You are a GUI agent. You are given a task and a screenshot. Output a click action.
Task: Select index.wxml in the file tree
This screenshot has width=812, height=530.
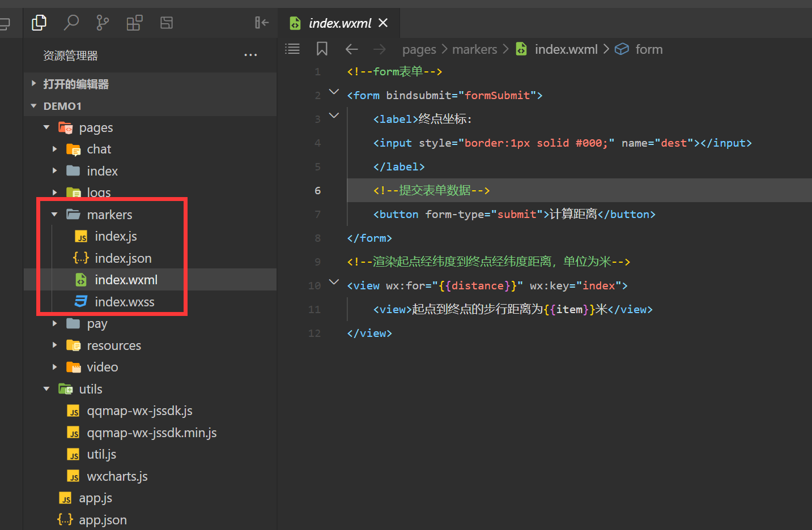coord(150,280)
